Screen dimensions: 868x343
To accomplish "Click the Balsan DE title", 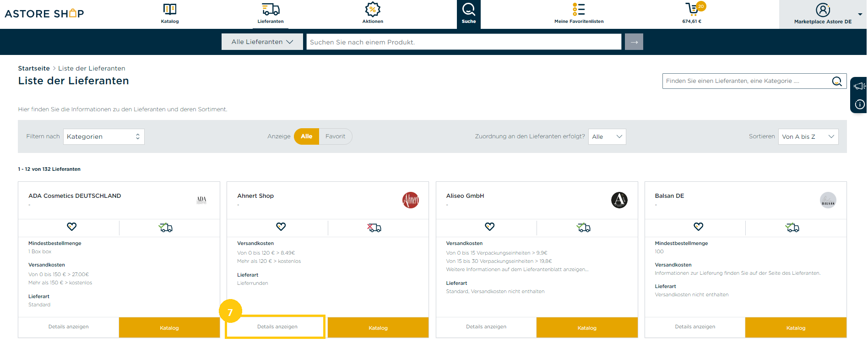I will (x=669, y=196).
